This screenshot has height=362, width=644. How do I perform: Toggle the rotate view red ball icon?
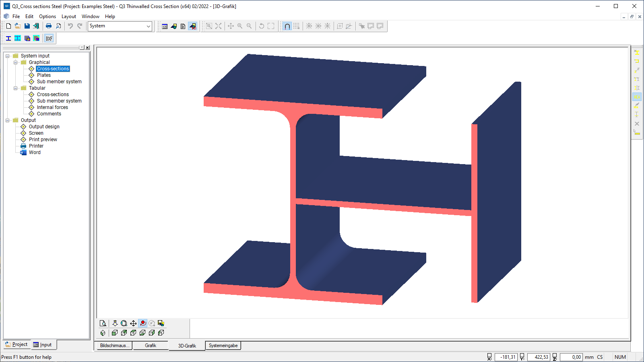tap(143, 323)
